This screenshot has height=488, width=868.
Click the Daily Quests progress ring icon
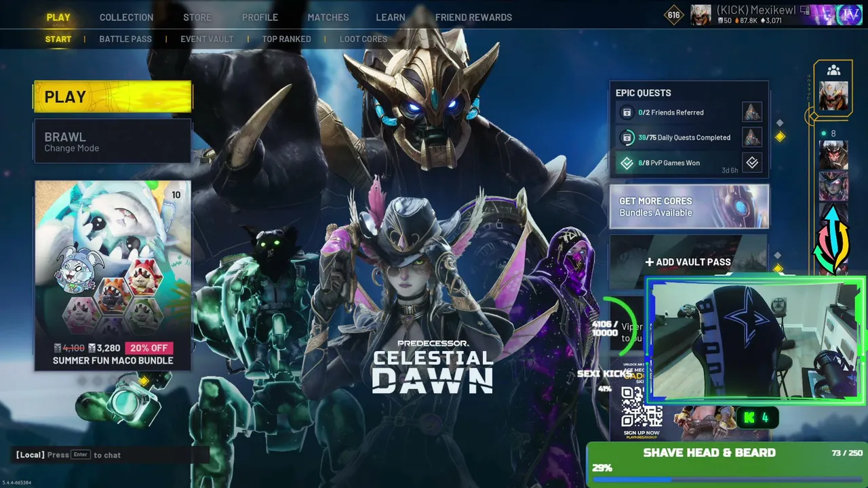coord(627,138)
